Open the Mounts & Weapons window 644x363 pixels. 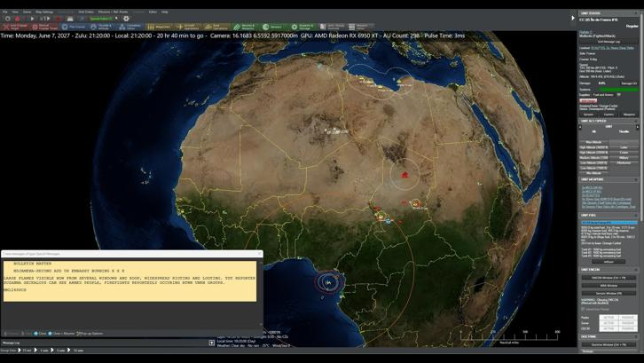(245, 27)
